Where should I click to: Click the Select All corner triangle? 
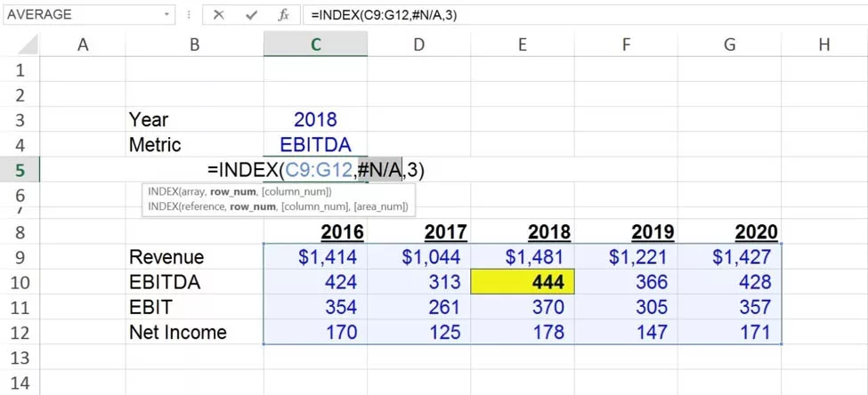coord(27,44)
